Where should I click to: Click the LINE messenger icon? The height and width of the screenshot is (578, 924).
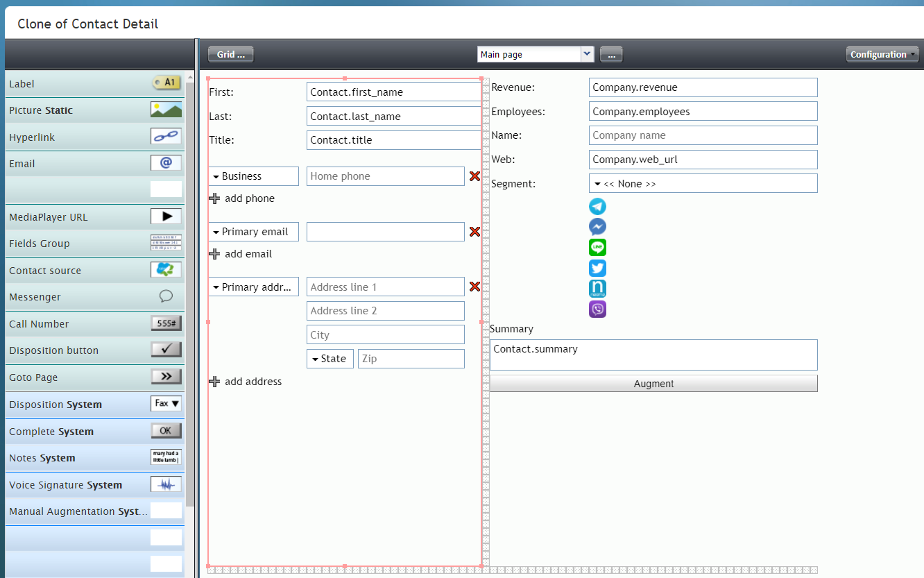click(597, 247)
